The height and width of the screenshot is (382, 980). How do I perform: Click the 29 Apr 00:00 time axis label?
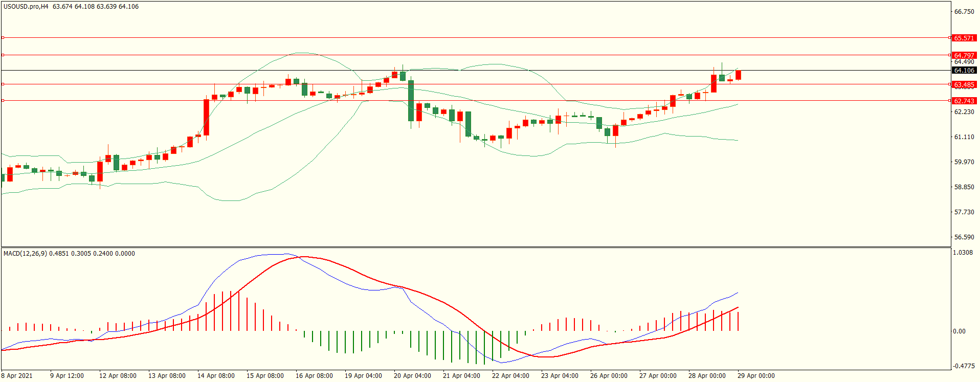pos(756,376)
